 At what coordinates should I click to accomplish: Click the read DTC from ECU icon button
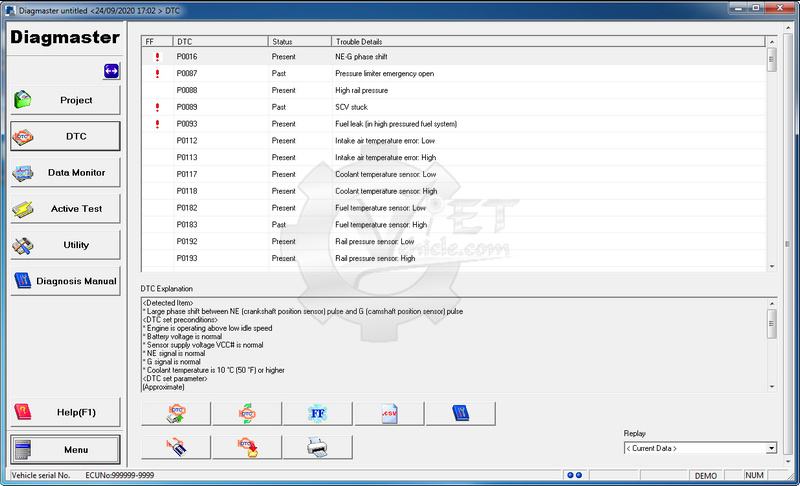[x=176, y=413]
